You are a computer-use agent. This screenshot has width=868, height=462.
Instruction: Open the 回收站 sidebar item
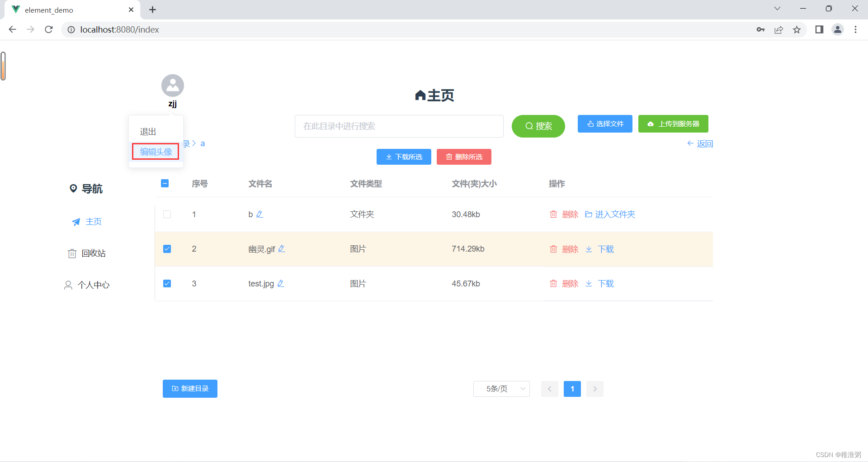click(94, 253)
